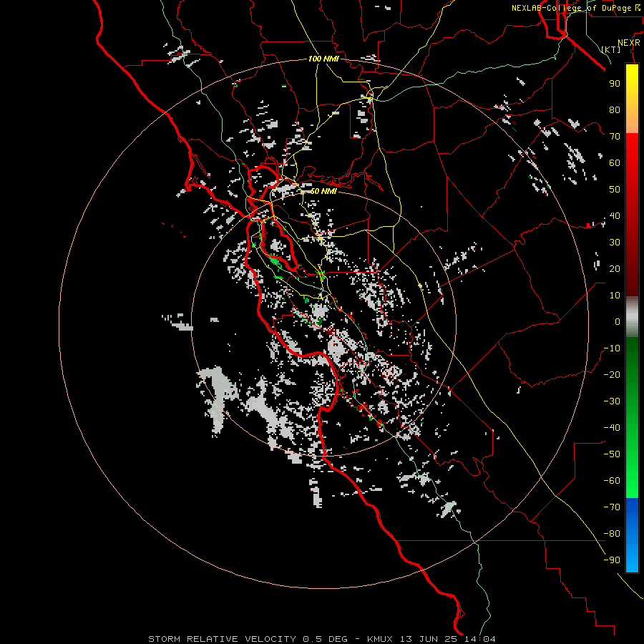Viewport: 644px width, 644px height.
Task: Click the -10 value on velocity scale
Action: click(612, 348)
